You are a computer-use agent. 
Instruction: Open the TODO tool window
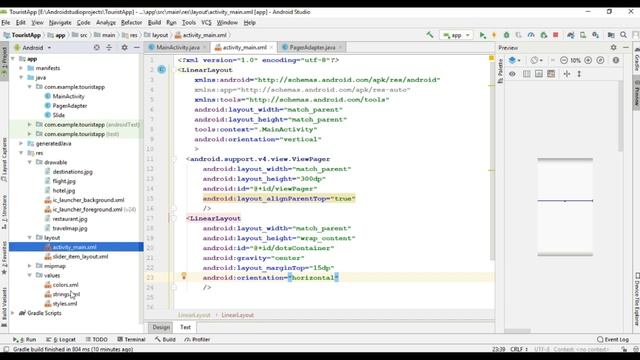click(97, 340)
